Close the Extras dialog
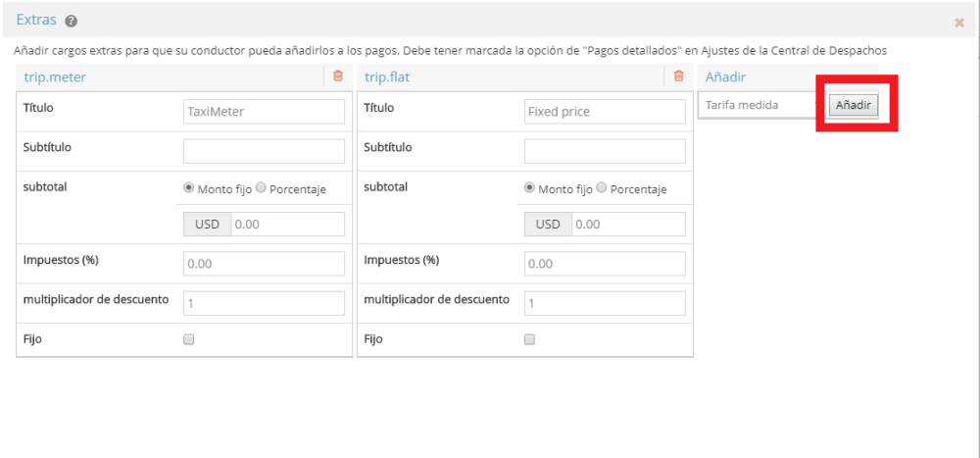The height and width of the screenshot is (458, 980). point(958,23)
